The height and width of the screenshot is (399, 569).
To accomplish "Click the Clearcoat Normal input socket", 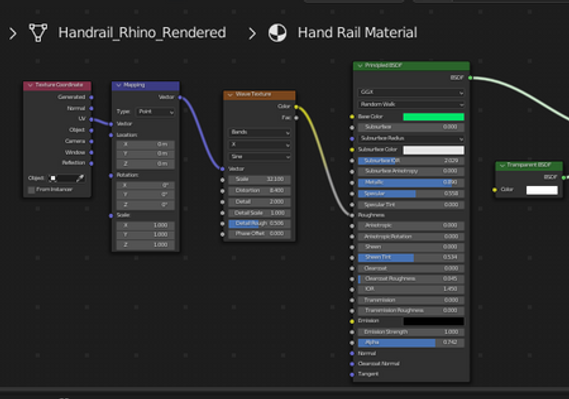I will point(352,364).
